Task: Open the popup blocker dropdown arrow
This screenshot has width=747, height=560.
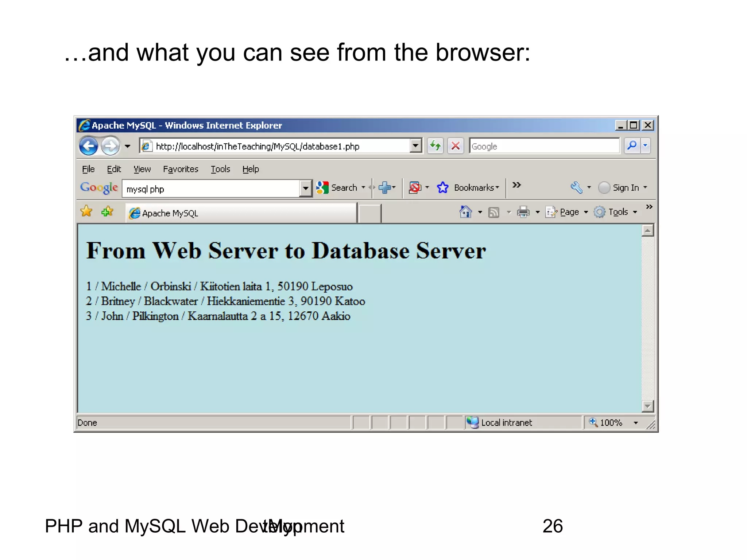Action: [x=427, y=187]
